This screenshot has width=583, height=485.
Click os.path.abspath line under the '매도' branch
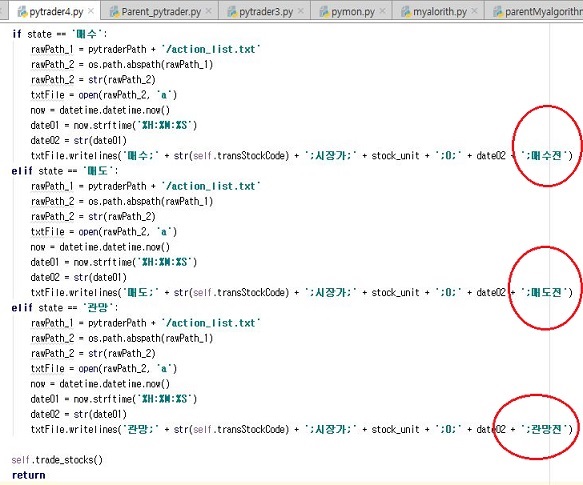(x=122, y=202)
